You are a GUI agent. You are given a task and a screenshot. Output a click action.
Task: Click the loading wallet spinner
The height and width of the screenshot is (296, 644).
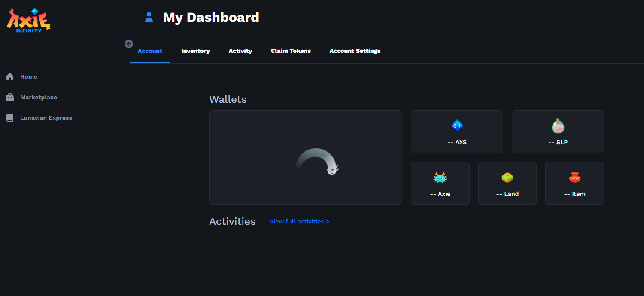point(318,162)
